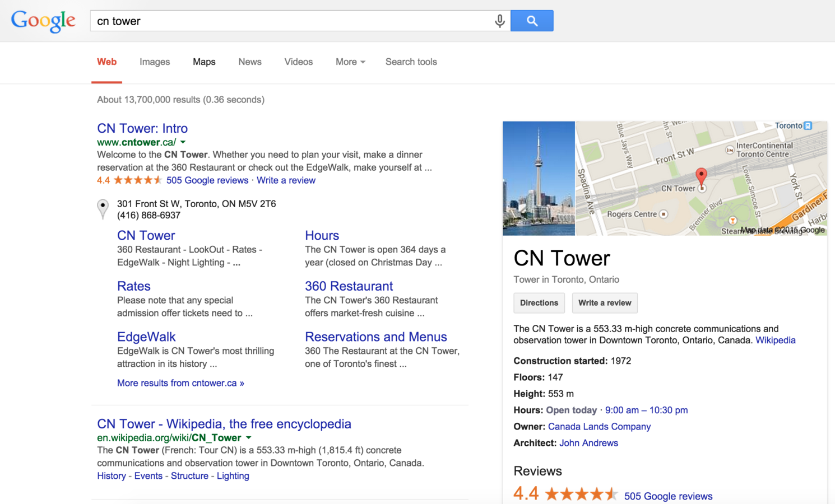Open CN Tower Wikipedia result title
This screenshot has width=835, height=504.
[x=224, y=424]
